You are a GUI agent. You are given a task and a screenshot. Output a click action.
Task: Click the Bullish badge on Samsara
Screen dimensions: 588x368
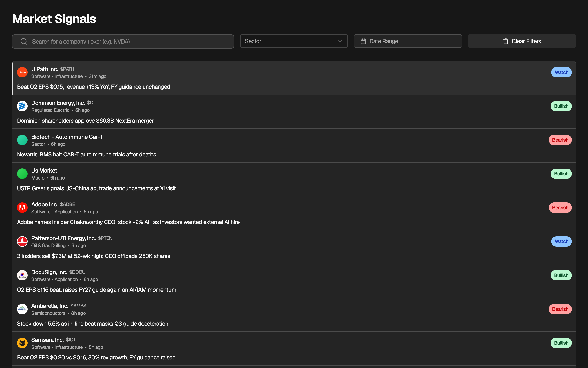[x=561, y=343]
